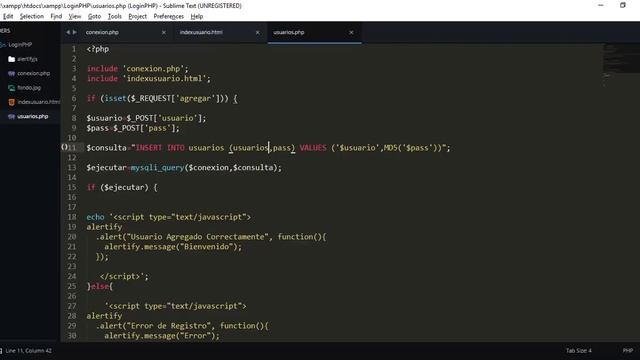The height and width of the screenshot is (360, 640).
Task: Open the Help menu
Action: click(x=196, y=16)
